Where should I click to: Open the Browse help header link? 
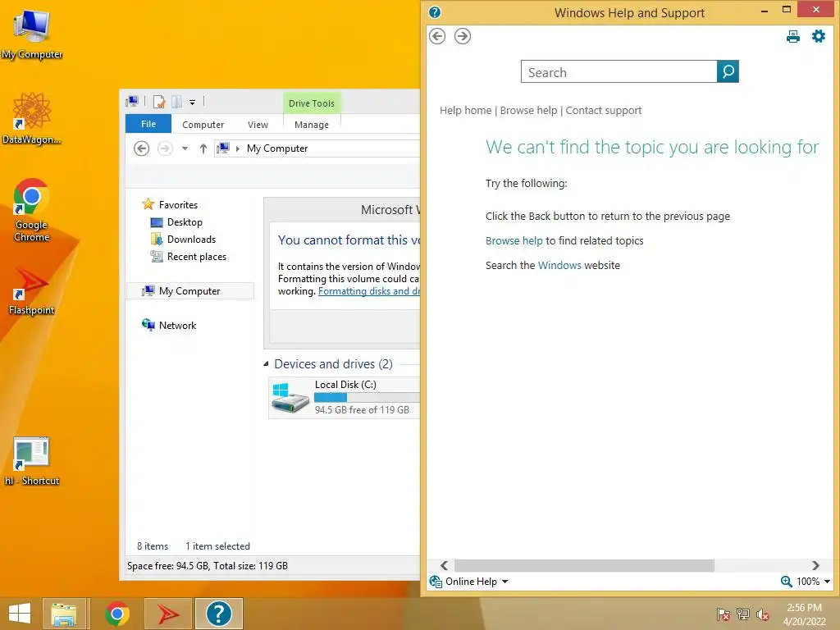click(528, 111)
